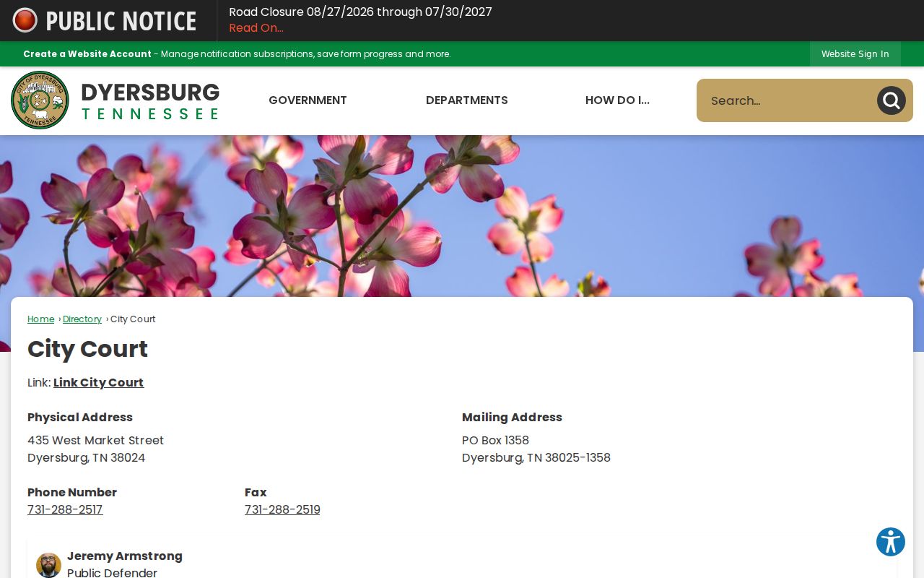Viewport: 924px width, 578px height.
Task: Click the Public Defender title text
Action: tap(112, 573)
